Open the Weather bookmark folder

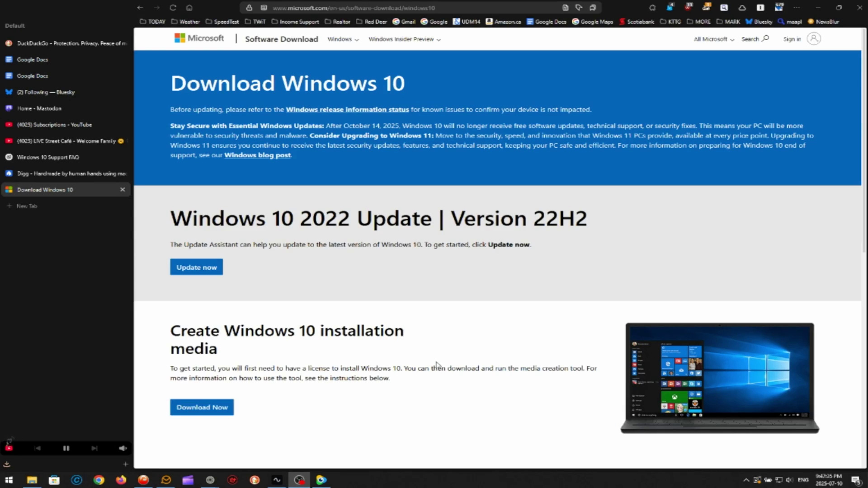pos(185,21)
